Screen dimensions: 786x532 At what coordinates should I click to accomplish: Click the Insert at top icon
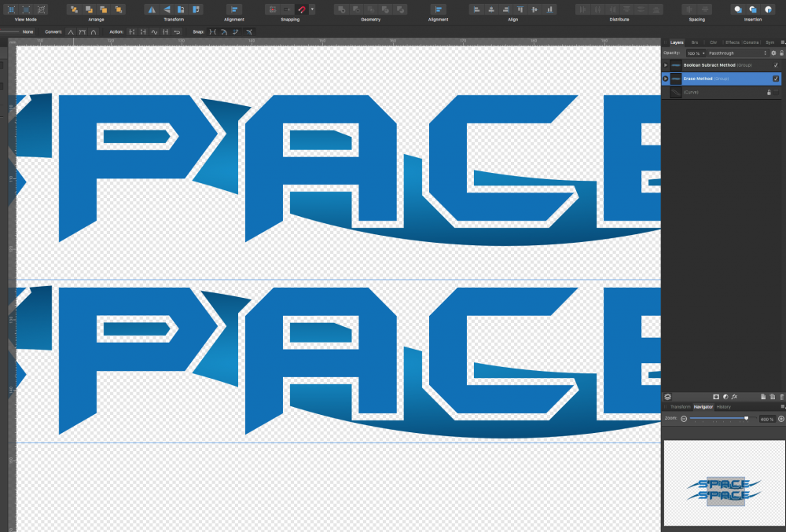(753, 9)
